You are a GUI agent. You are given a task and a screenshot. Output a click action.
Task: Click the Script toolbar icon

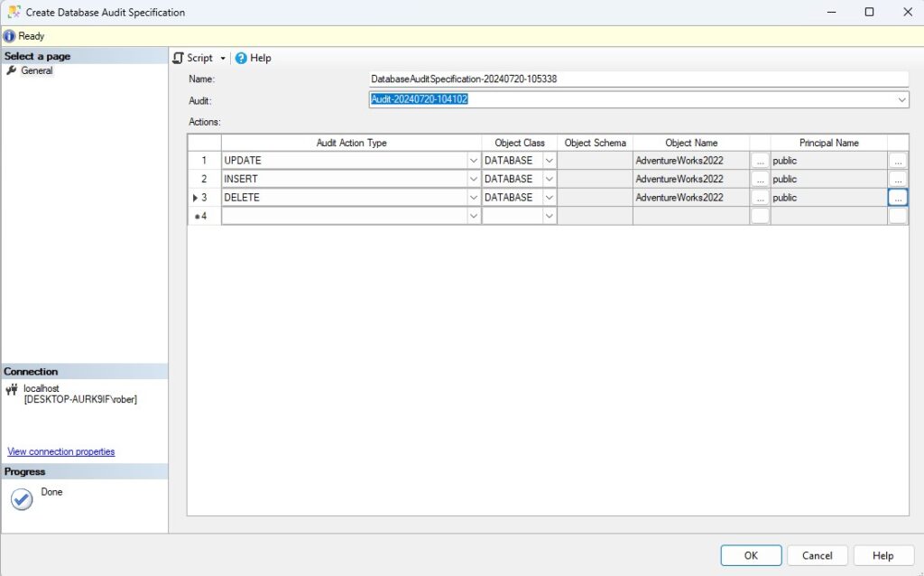(179, 58)
